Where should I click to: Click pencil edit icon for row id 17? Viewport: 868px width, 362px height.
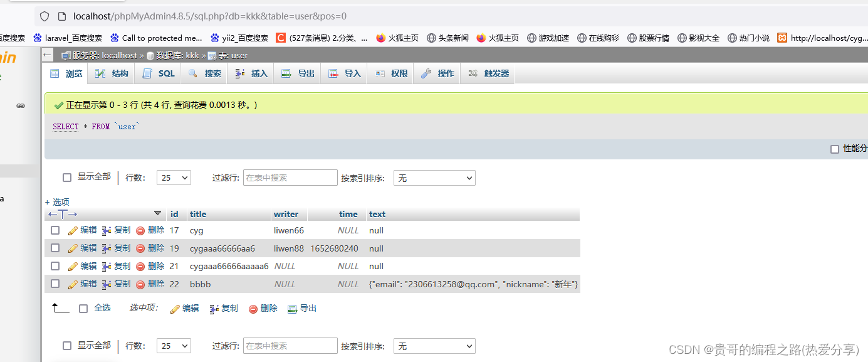point(73,230)
